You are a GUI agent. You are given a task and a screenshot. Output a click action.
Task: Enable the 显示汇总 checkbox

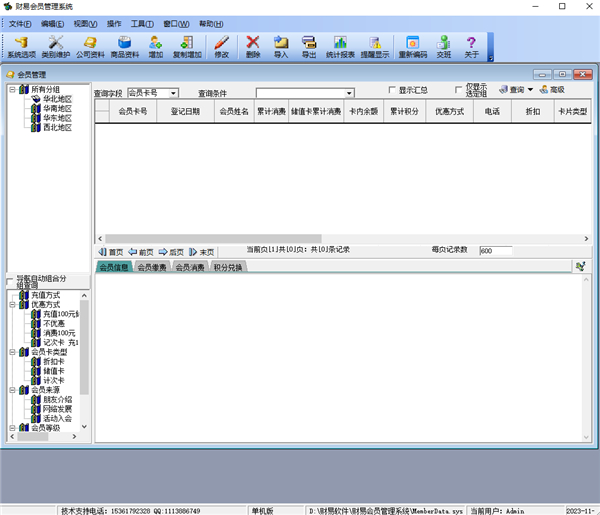[x=392, y=90]
